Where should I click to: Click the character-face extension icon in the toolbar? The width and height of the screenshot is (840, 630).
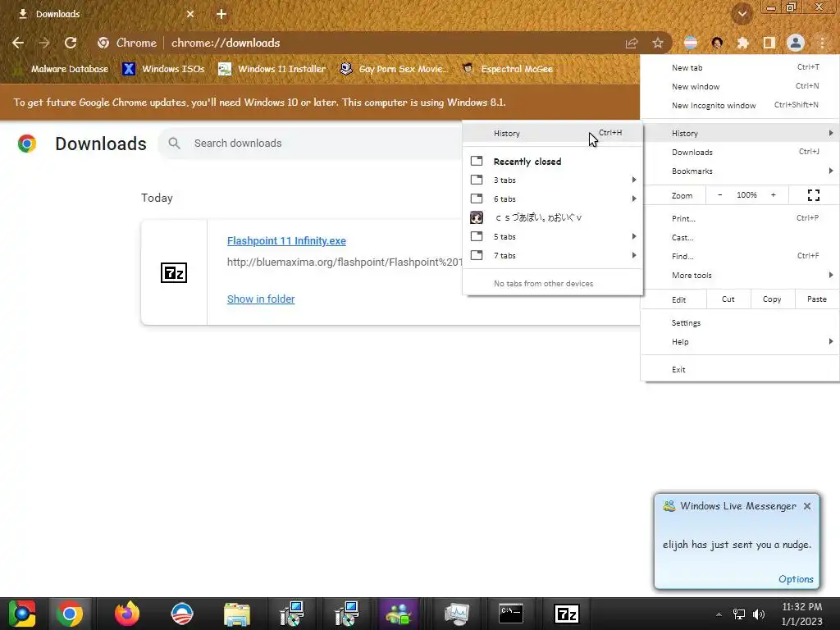717,43
